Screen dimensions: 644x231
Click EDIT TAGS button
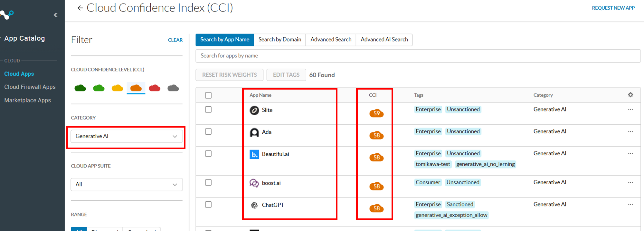[286, 75]
